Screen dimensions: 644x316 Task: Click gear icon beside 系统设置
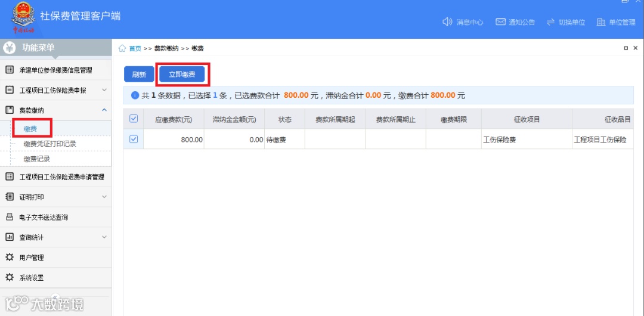point(9,278)
